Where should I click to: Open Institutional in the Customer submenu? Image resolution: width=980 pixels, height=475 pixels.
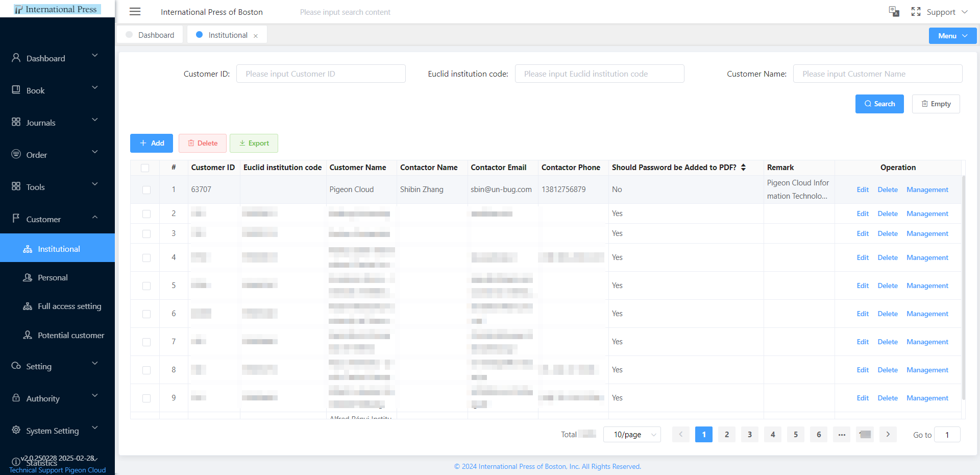[57, 249]
